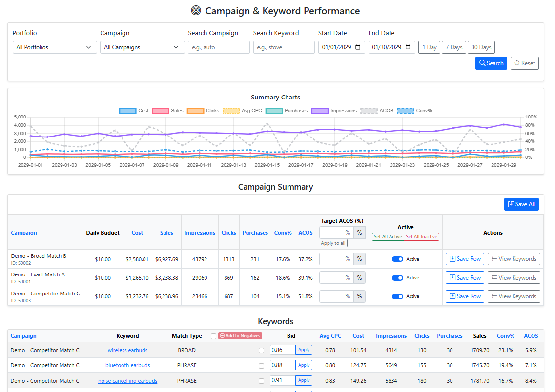
Task: Disable Active switch for Demo - Competitor Match C
Action: point(397,296)
